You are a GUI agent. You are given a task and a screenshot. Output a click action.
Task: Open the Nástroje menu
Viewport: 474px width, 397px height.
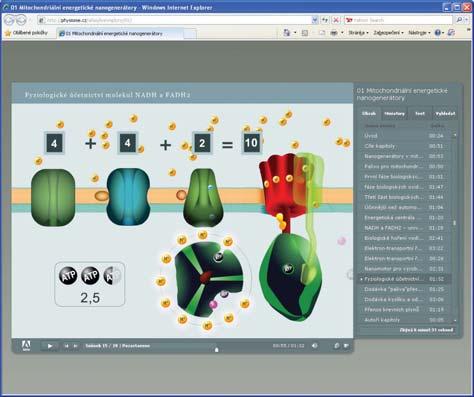419,33
